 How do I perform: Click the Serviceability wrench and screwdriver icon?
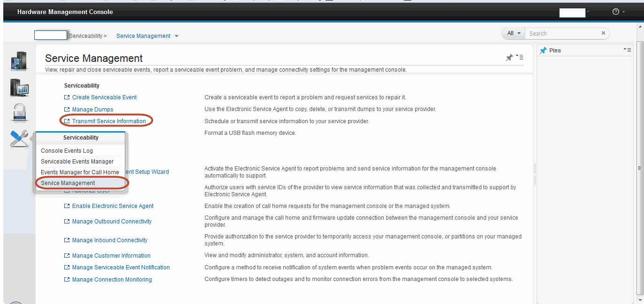pyautogui.click(x=19, y=139)
